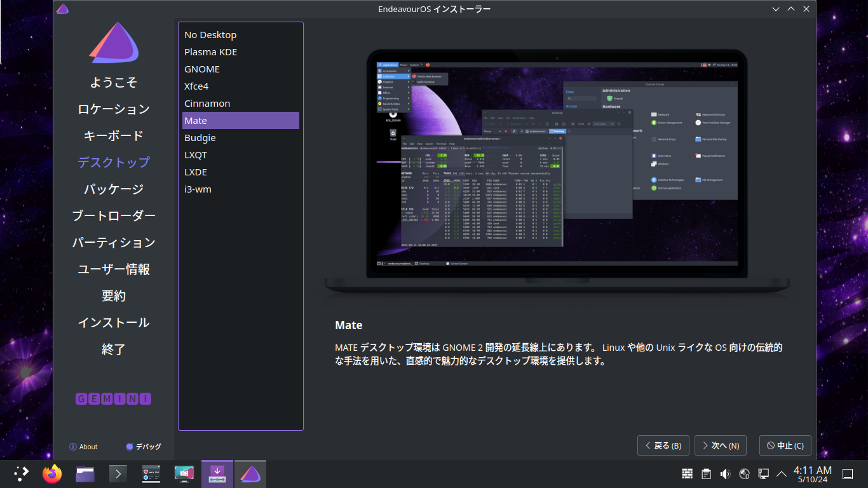Choose Budgie desktop

(x=241, y=138)
